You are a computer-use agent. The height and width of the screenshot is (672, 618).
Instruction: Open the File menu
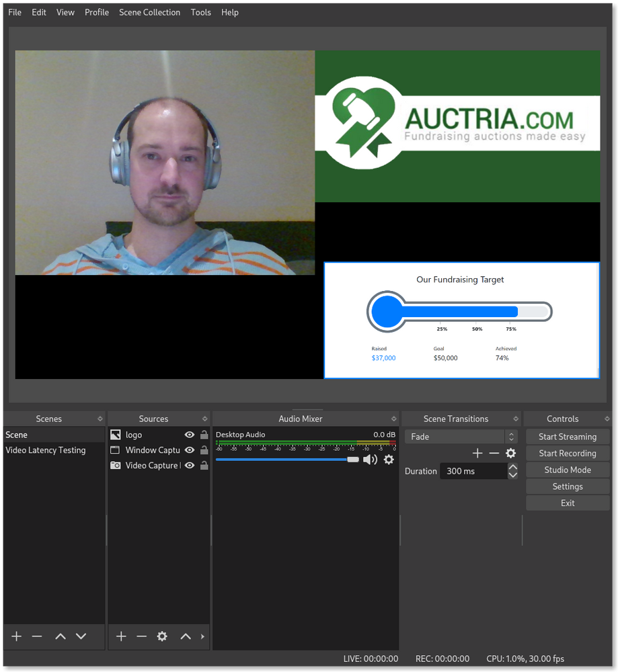click(x=15, y=12)
